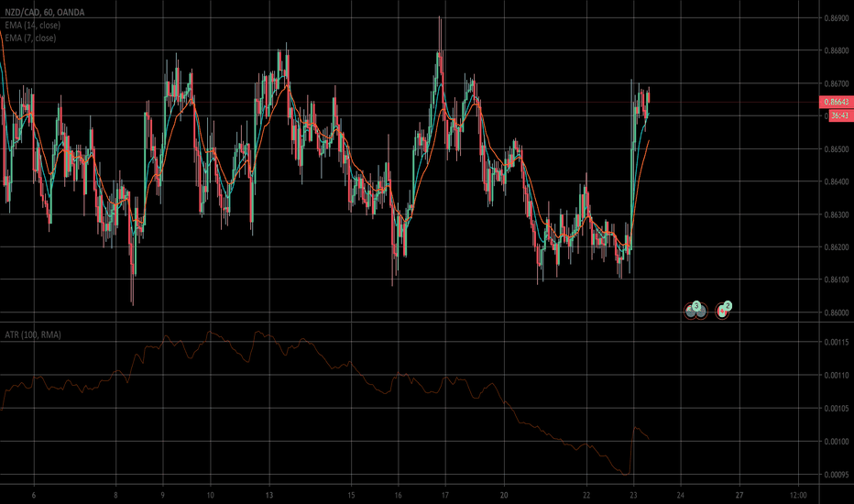Click the 0.00095 label on the ATR scale
This screenshot has height=504, width=854.
point(835,475)
